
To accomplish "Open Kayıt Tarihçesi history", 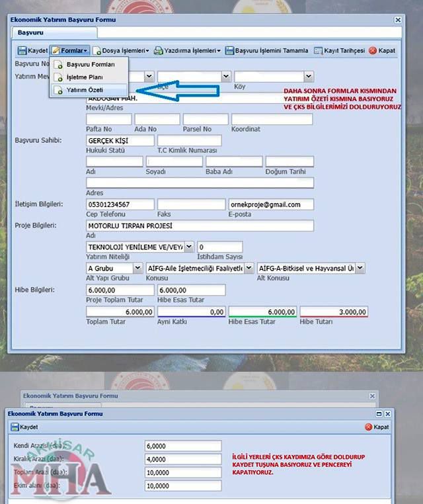I will [x=339, y=50].
